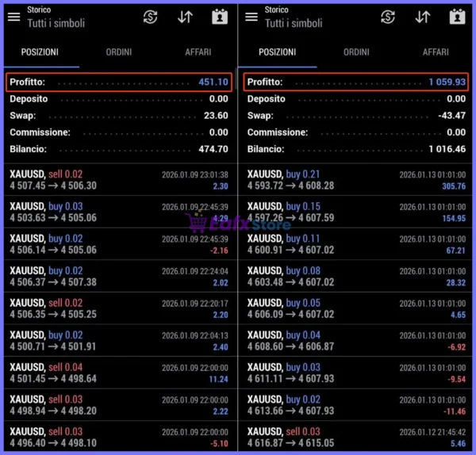Open calendar period icon in right panel
476x455 pixels.
tap(457, 17)
